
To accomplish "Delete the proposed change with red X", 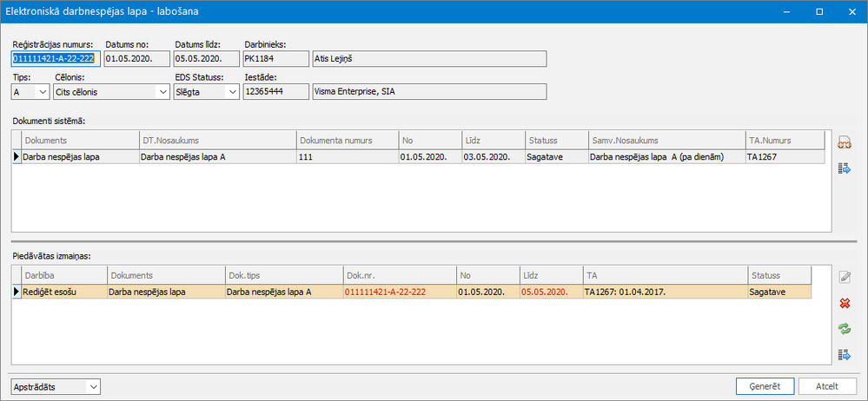I will (843, 303).
